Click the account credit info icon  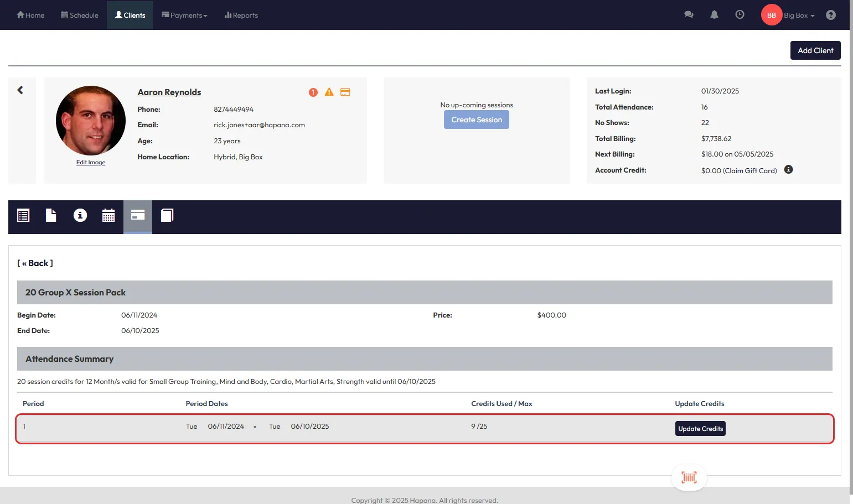tap(788, 170)
